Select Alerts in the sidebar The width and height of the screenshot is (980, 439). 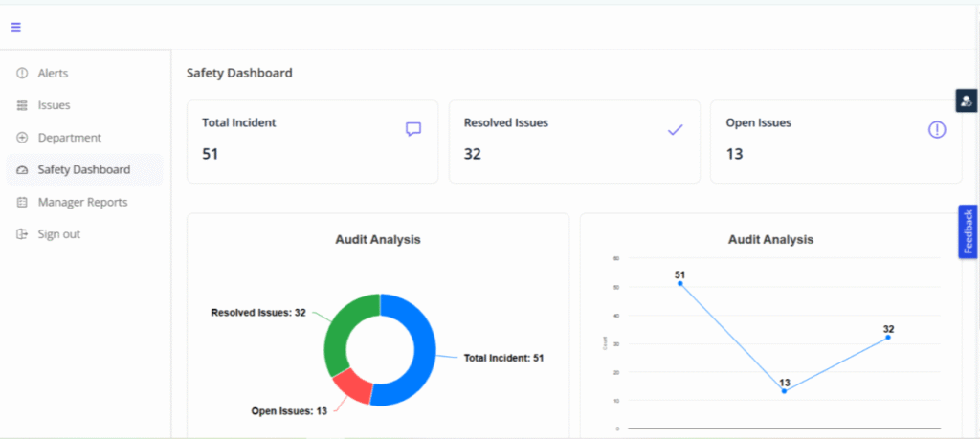[53, 74]
